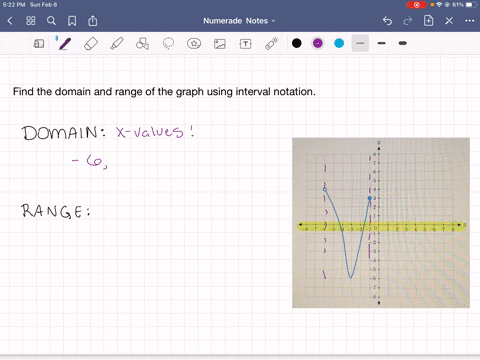480x360 pixels.
Task: Select the Image insert tool
Action: (x=220, y=44)
